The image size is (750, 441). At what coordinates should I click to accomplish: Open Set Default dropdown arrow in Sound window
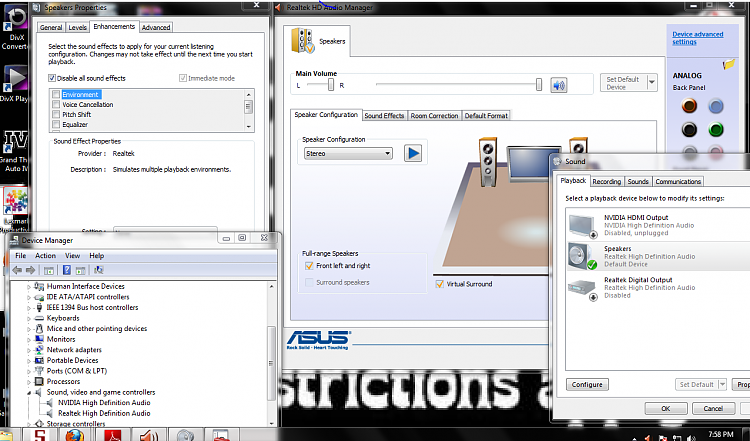[x=722, y=385]
